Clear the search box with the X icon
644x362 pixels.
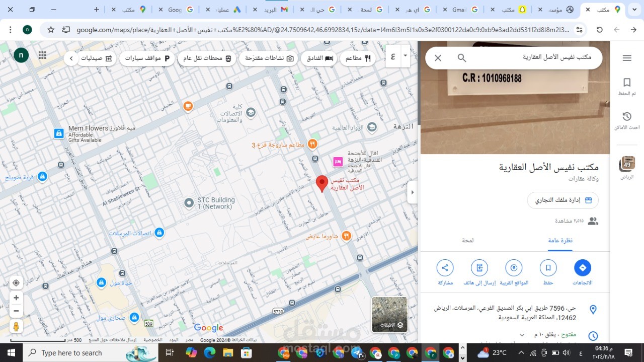tap(438, 58)
